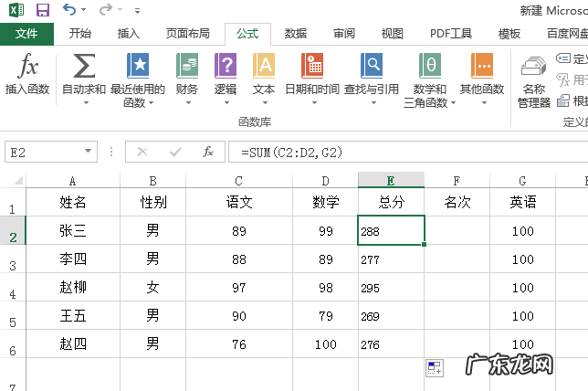Select the cell containing 王五
This screenshot has height=391, width=588.
[x=73, y=315]
